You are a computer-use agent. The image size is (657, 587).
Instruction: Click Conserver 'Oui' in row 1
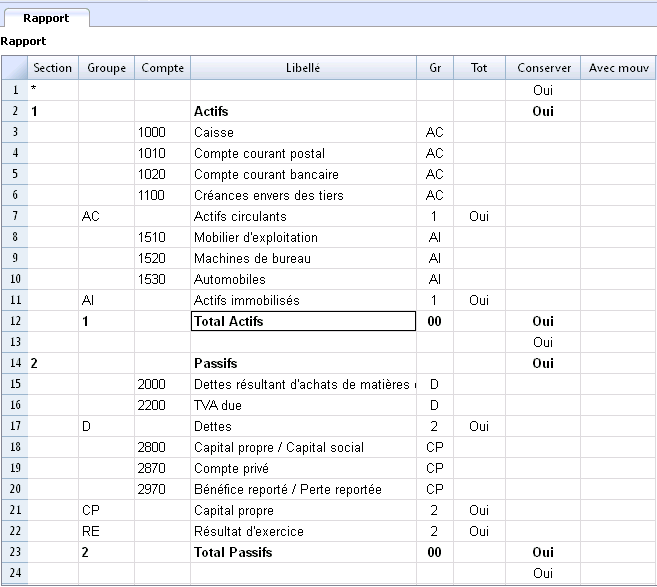point(543,90)
